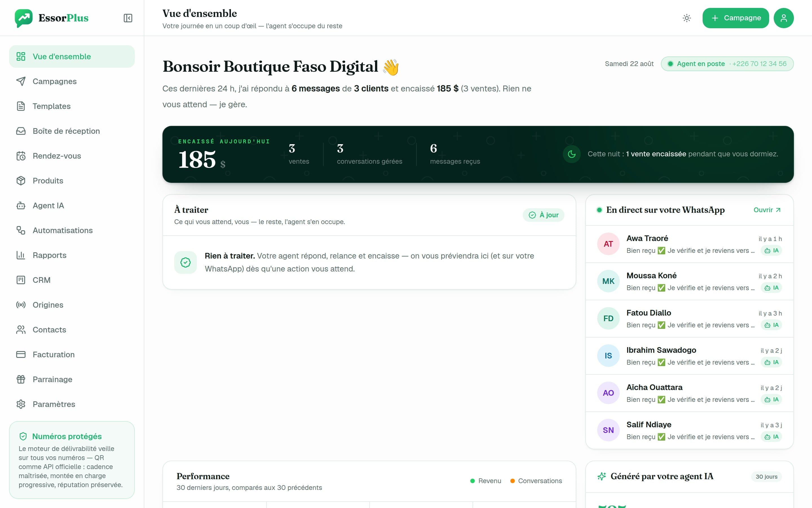Viewport: 812px width, 508px height.
Task: Click the green live dot beside En direct sur votre WhatsApp
Action: point(599,210)
